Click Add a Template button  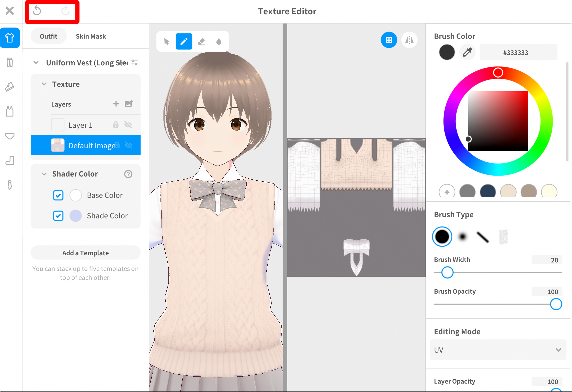(x=85, y=252)
